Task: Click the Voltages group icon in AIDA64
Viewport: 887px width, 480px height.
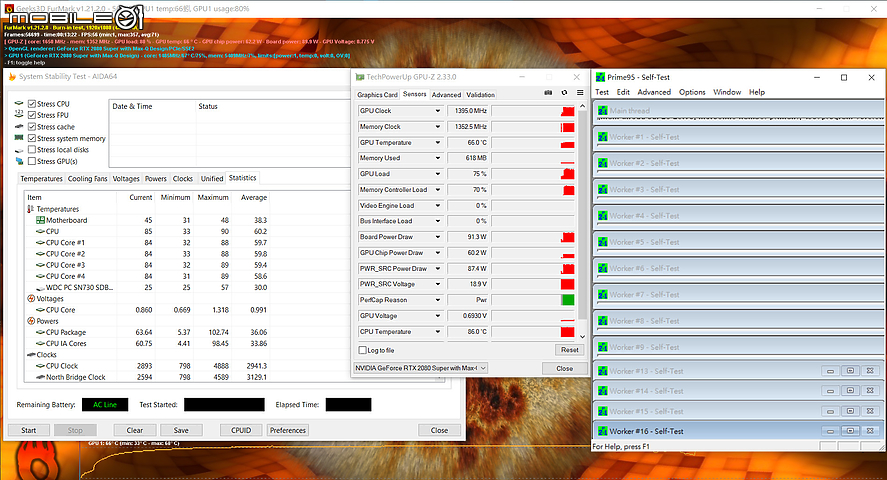Action: 31,299
